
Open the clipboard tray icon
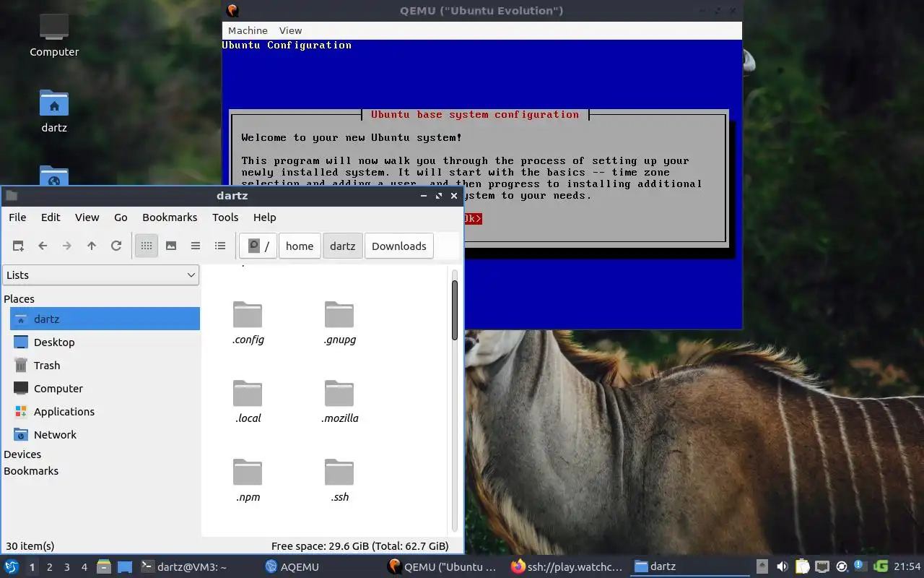point(802,566)
